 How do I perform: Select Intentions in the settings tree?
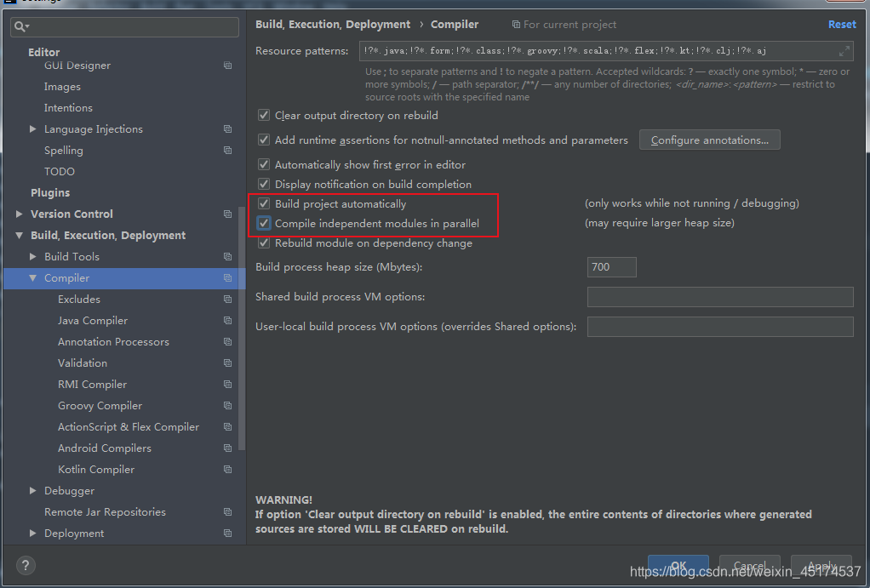click(68, 108)
